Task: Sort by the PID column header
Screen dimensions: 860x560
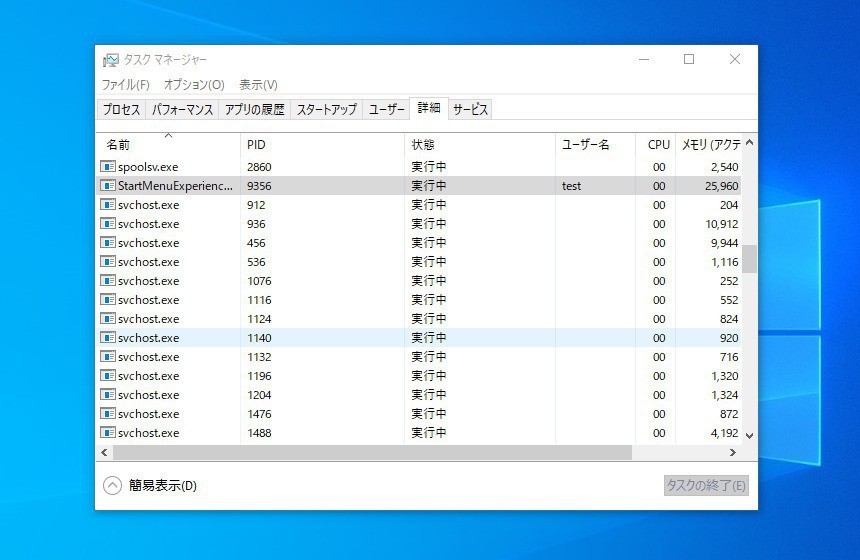Action: pos(322,144)
